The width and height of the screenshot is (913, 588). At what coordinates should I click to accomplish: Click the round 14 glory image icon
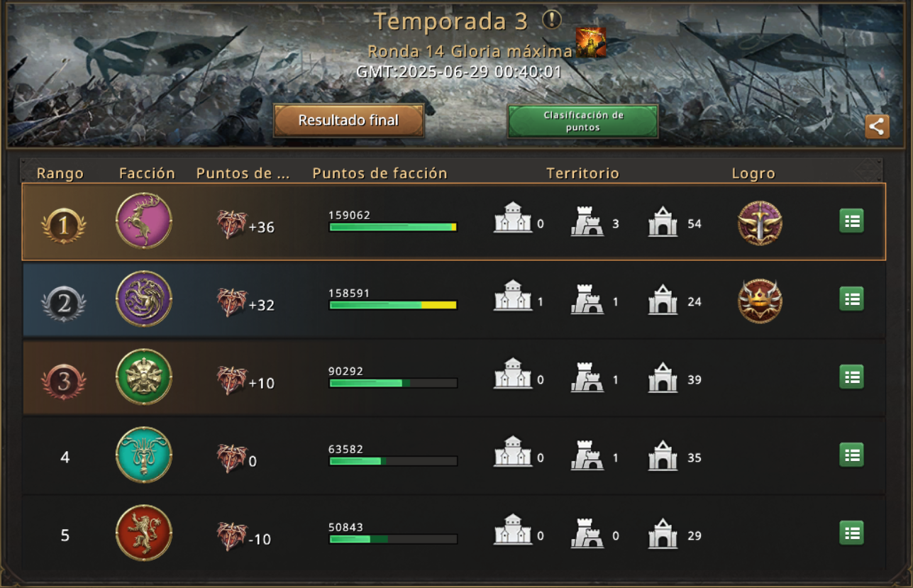pos(590,43)
